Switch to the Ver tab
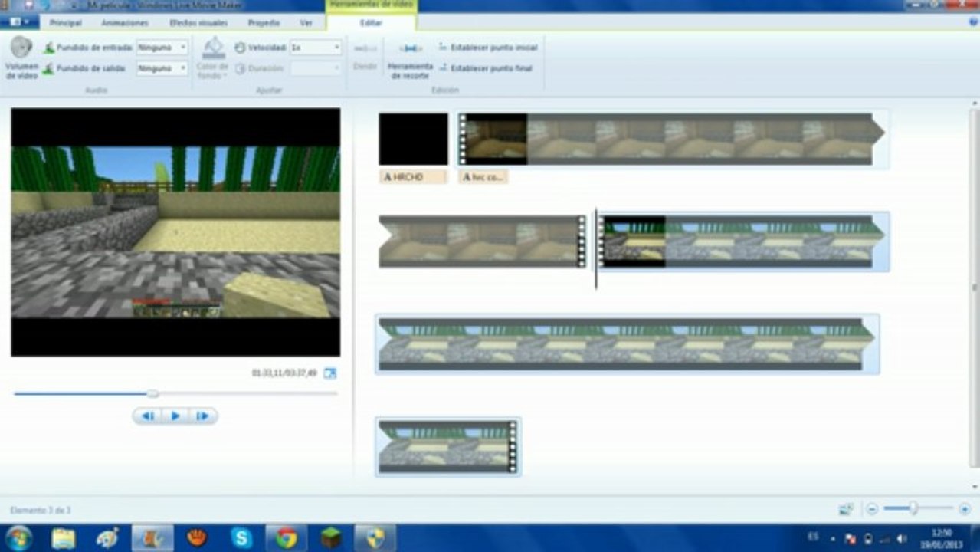The height and width of the screenshot is (552, 980). [306, 23]
